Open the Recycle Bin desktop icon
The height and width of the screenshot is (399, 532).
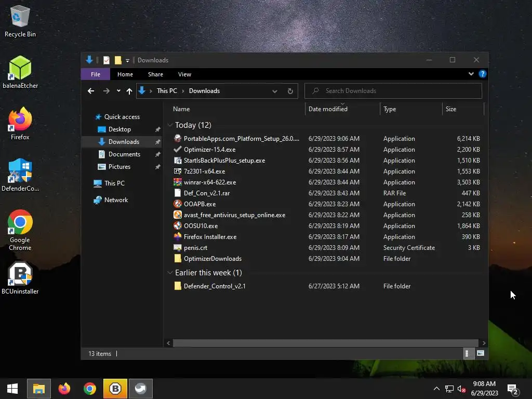20,21
